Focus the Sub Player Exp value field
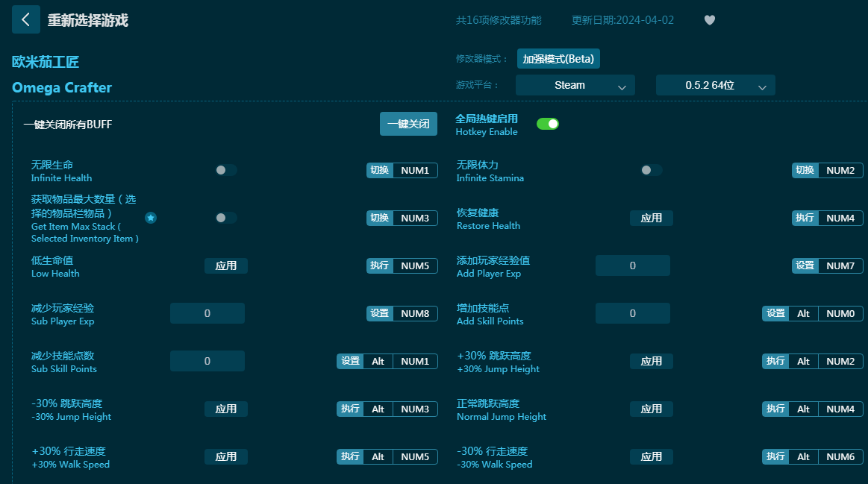868x484 pixels. (207, 314)
